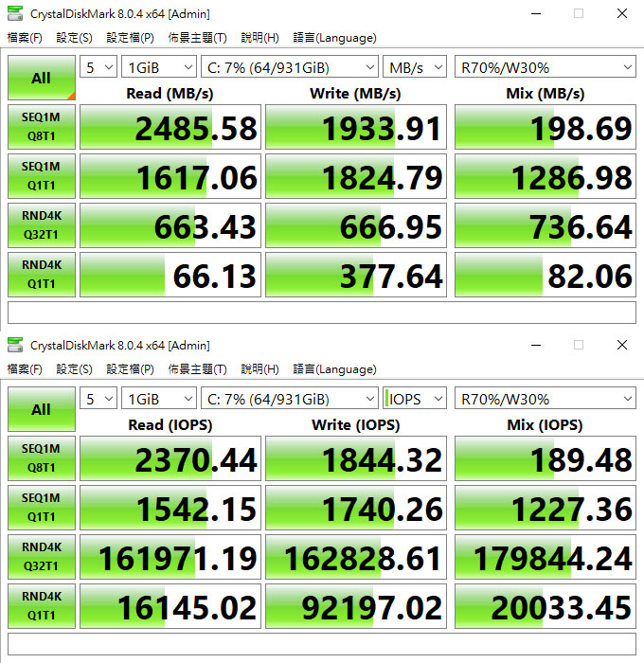Open drive C: dropdown in bottom window
The image size is (644, 663).
[x=290, y=399]
